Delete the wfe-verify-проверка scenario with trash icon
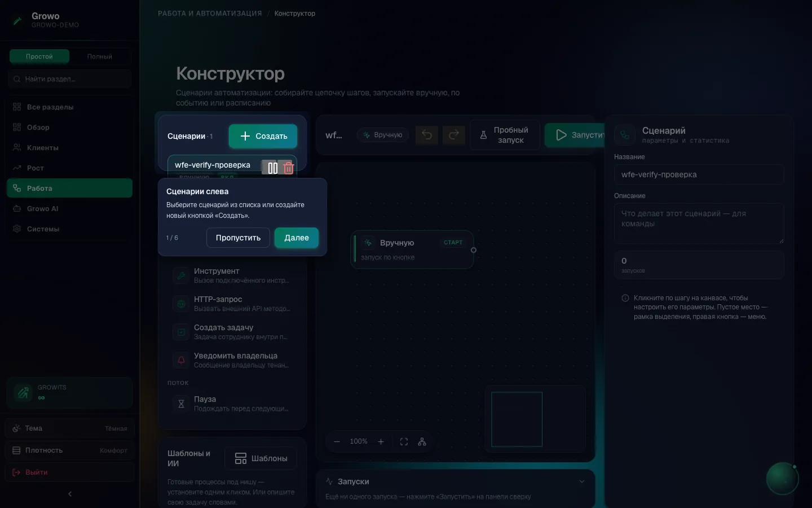 coord(289,168)
